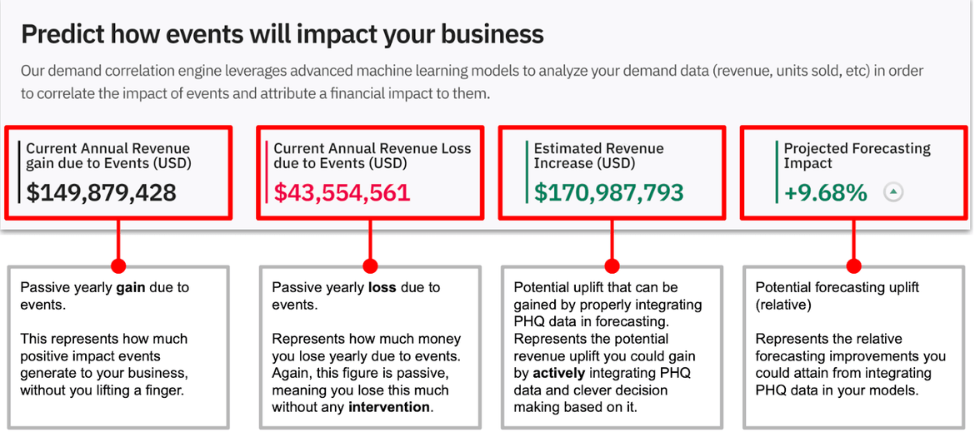The width and height of the screenshot is (980, 442).
Task: Click the up-arrow circle icon beside +9.68%
Action: point(892,193)
